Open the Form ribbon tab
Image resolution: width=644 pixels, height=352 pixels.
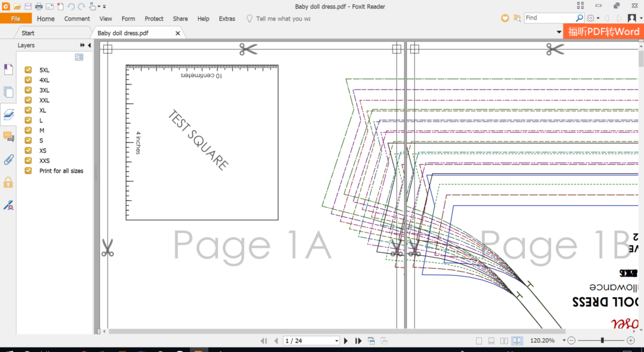(128, 18)
